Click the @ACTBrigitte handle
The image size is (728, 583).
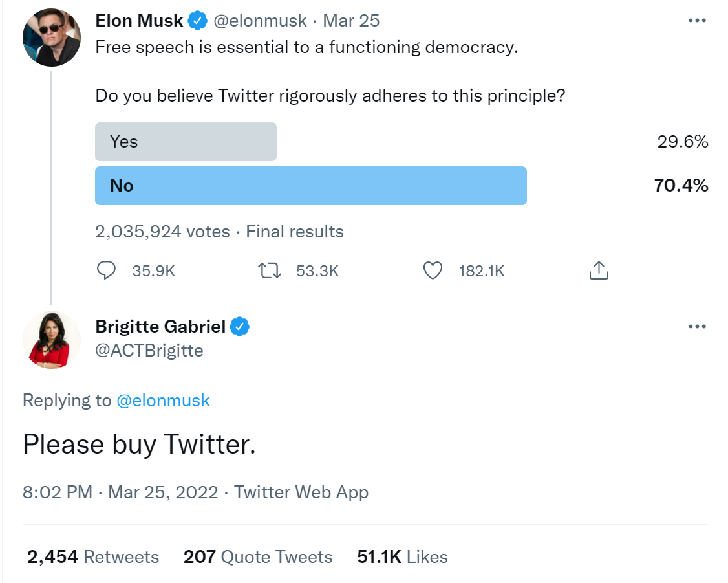coord(149,351)
